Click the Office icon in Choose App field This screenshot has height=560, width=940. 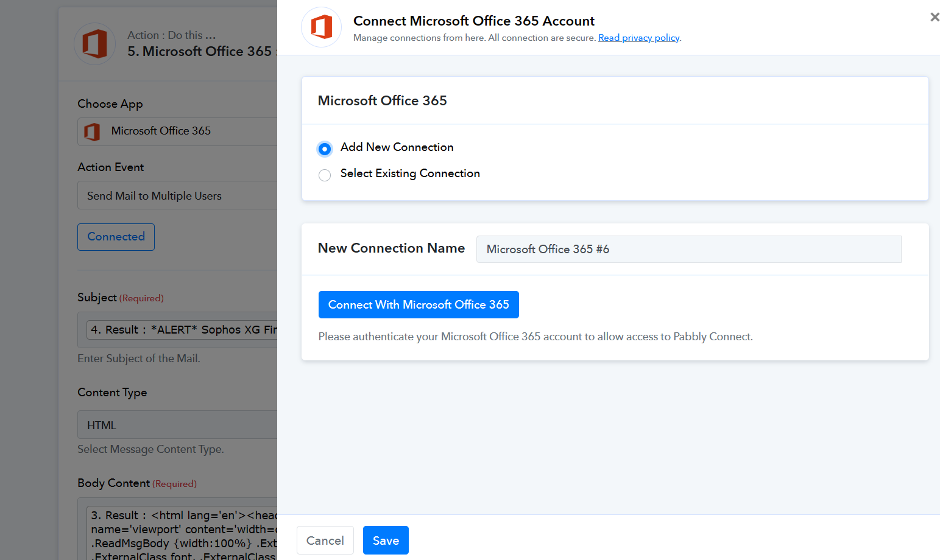pyautogui.click(x=92, y=131)
